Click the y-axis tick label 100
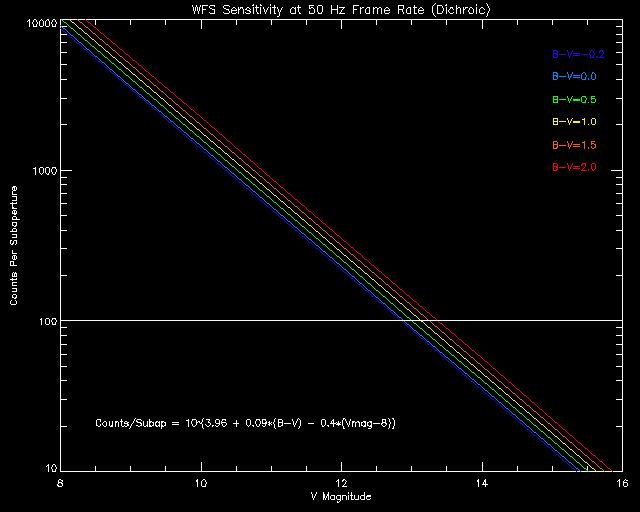The image size is (640, 512). pyautogui.click(x=47, y=321)
